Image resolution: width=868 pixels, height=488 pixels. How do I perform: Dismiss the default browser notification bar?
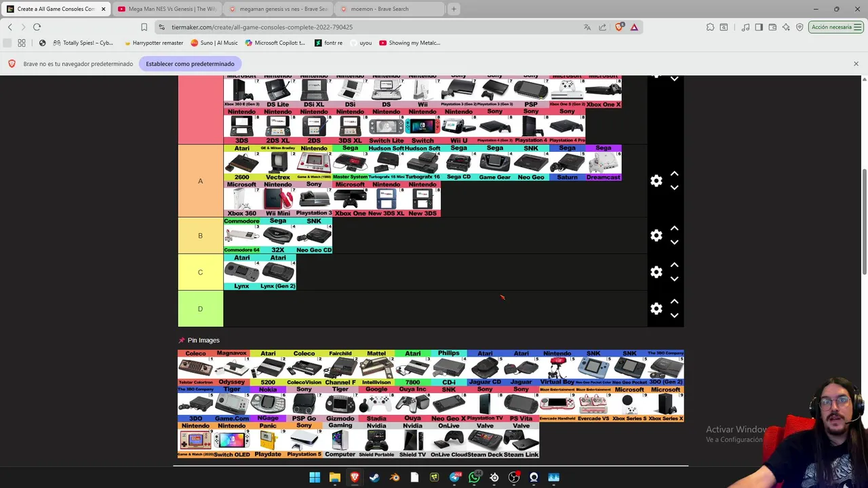click(x=856, y=64)
